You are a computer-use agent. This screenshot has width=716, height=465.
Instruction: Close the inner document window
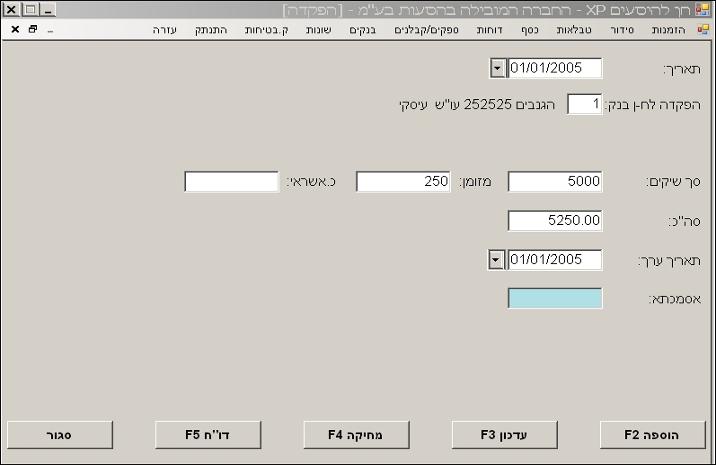(x=15, y=30)
